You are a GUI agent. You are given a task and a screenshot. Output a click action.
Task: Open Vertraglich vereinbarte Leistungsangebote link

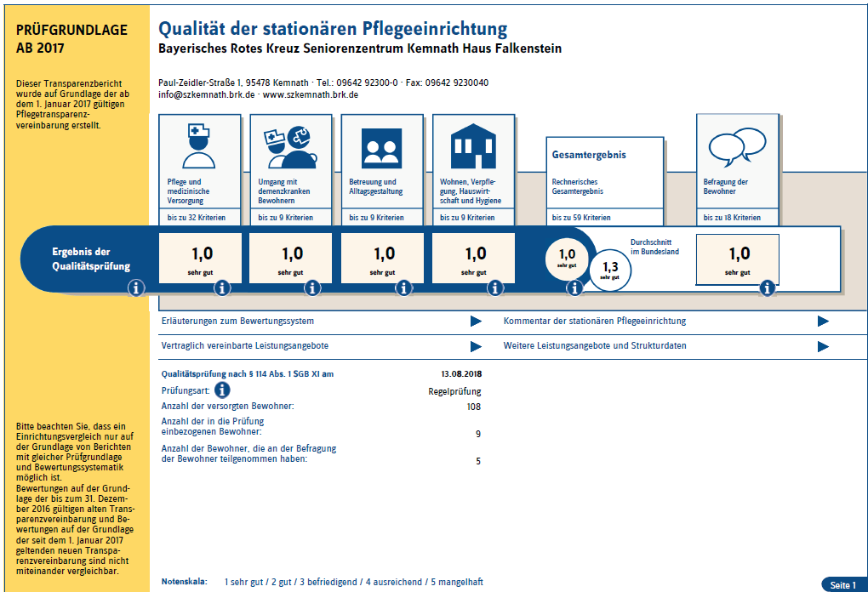coord(245,346)
